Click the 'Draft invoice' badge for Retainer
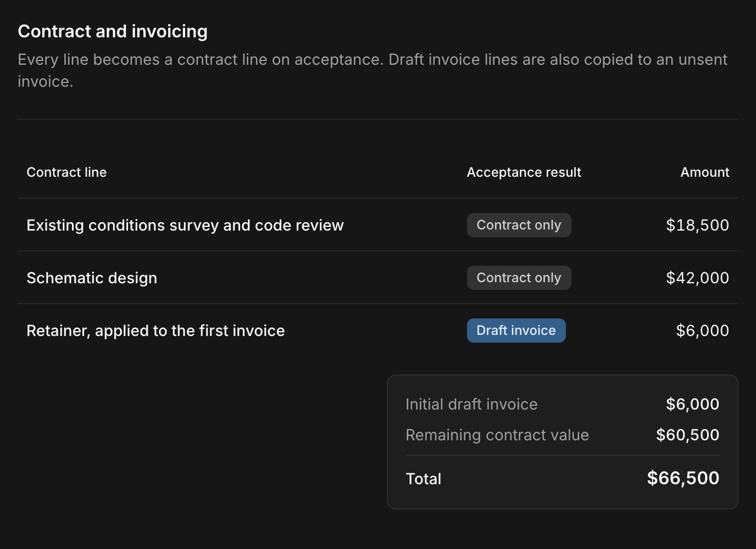This screenshot has width=756, height=549. pyautogui.click(x=516, y=330)
